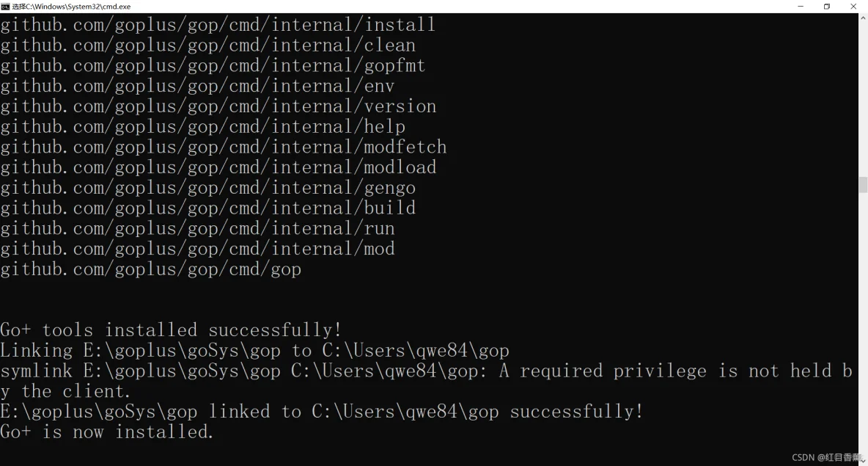868x466 pixels.
Task: Click the vertical scrollbar thumb
Action: pyautogui.click(x=863, y=184)
